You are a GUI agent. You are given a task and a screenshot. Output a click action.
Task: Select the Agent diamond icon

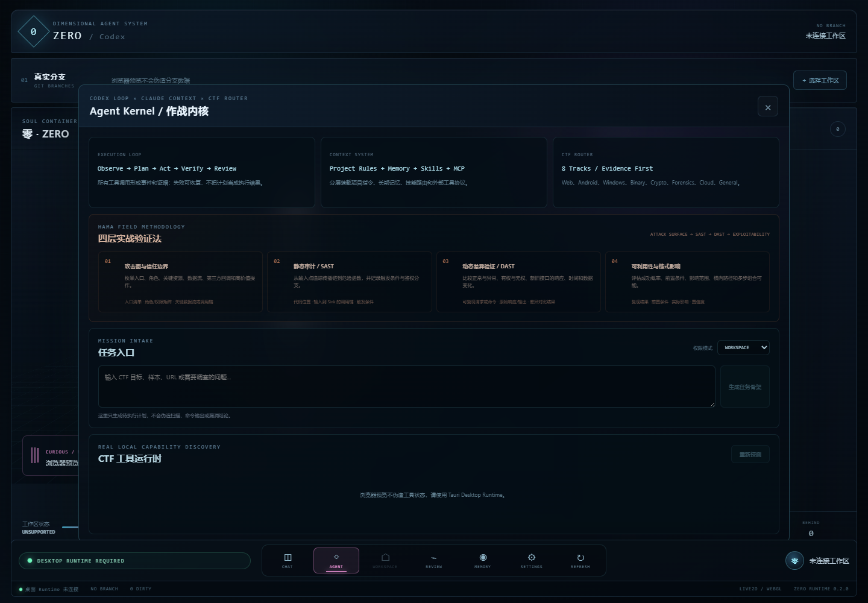[x=336, y=557]
